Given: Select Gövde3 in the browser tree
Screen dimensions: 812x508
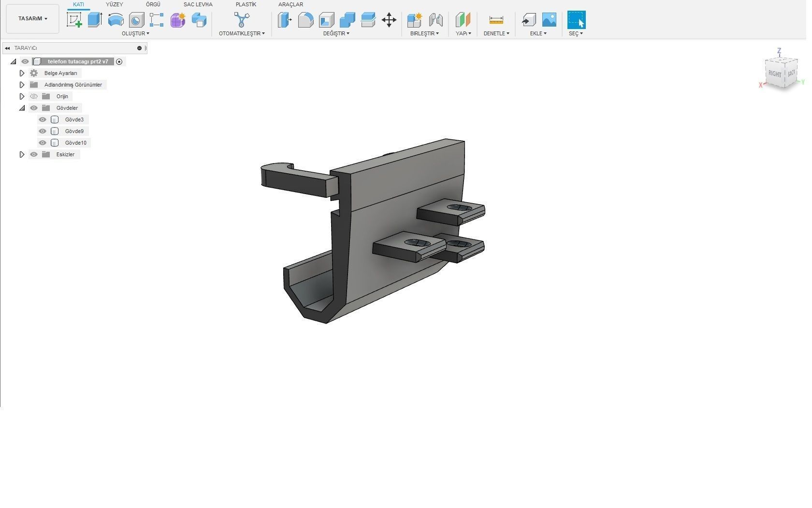Looking at the screenshot, I should (74, 120).
